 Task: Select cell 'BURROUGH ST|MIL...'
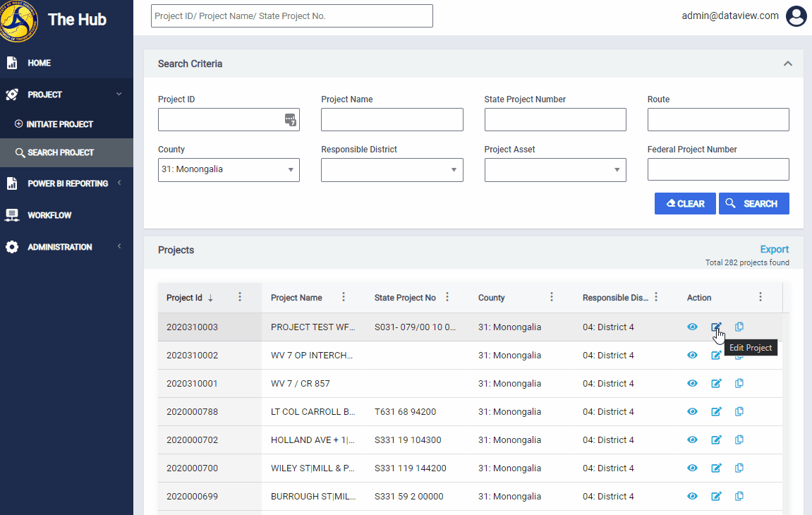[x=313, y=497]
